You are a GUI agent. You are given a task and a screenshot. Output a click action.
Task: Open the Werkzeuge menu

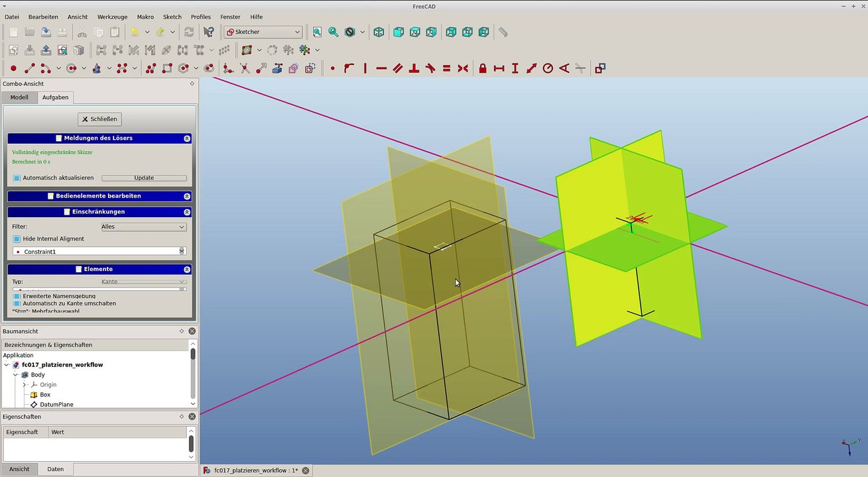(x=112, y=17)
